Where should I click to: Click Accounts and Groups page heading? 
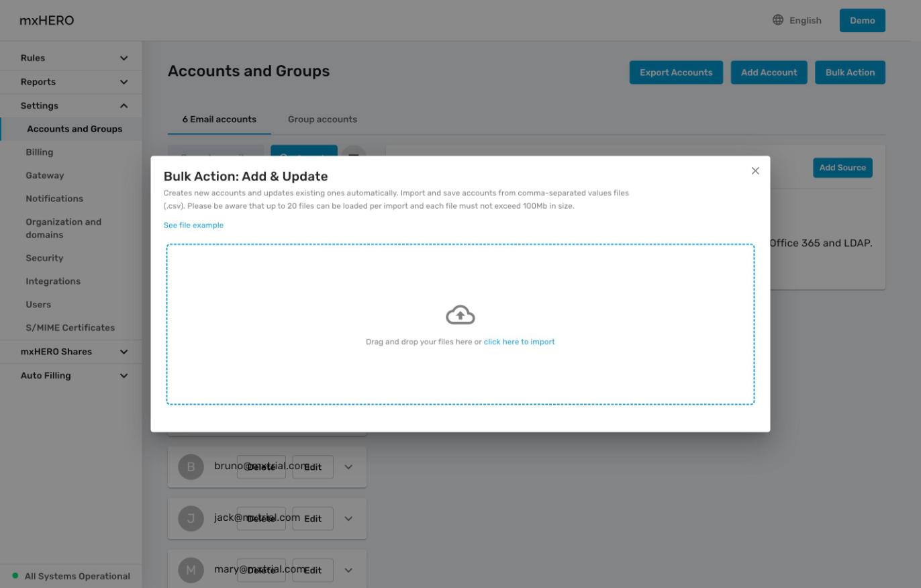pos(248,71)
